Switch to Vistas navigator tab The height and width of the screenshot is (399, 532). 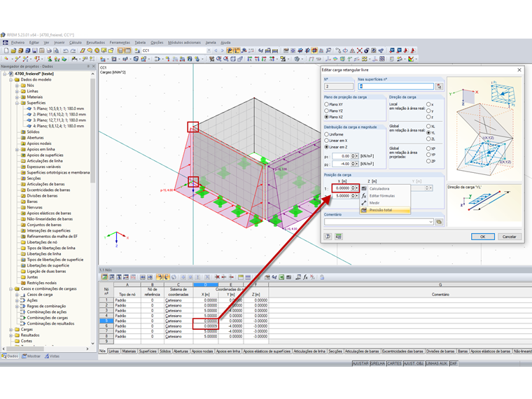tap(52, 356)
